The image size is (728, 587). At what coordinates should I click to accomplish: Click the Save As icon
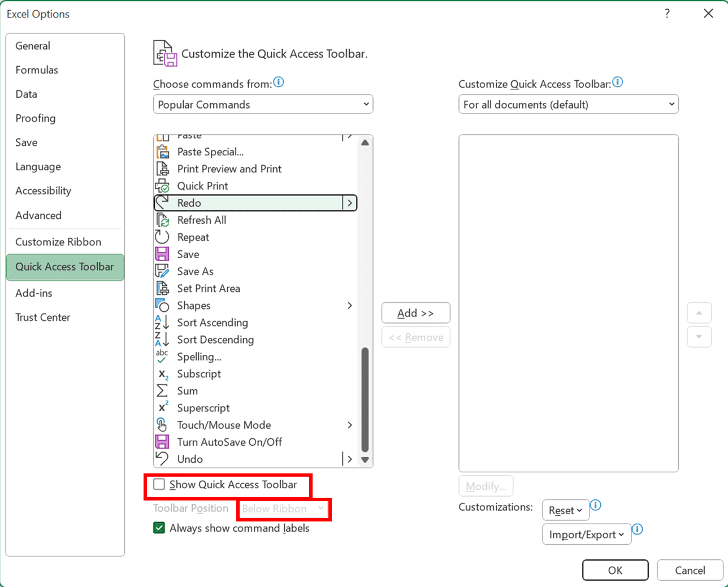click(x=162, y=271)
